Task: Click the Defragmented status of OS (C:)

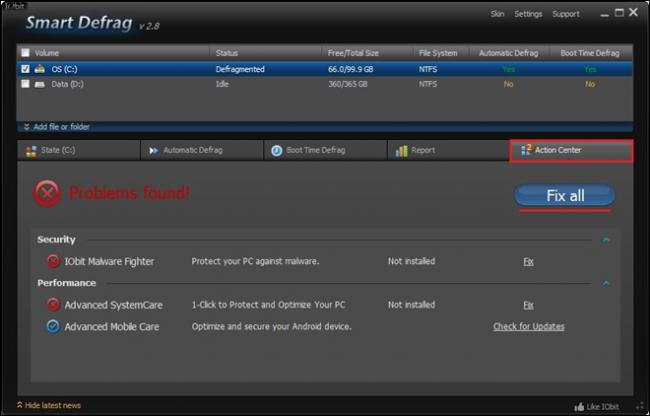Action: point(240,69)
